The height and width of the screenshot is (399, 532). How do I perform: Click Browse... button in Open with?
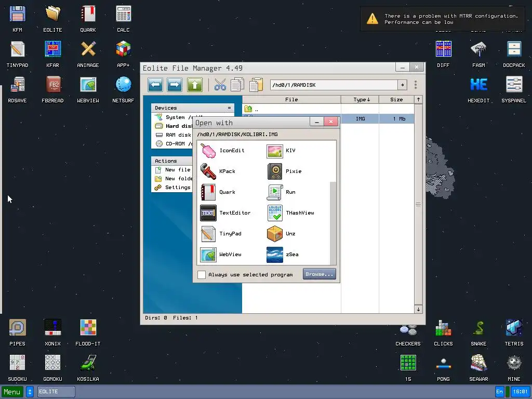click(x=320, y=274)
